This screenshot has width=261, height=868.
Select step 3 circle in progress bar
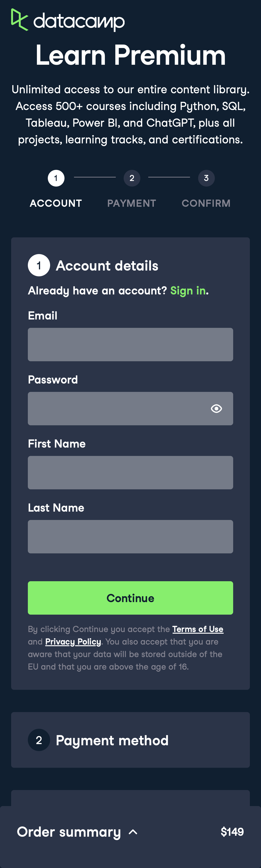click(x=206, y=178)
